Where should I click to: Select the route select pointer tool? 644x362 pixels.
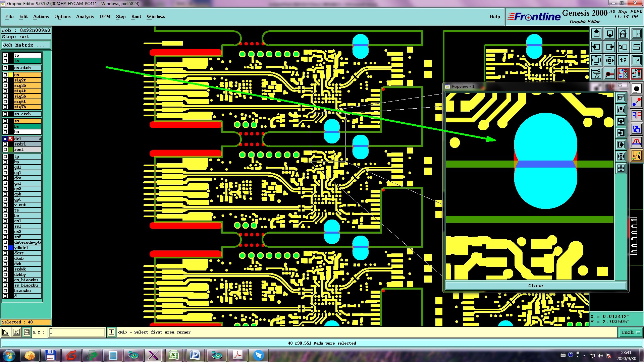click(636, 156)
